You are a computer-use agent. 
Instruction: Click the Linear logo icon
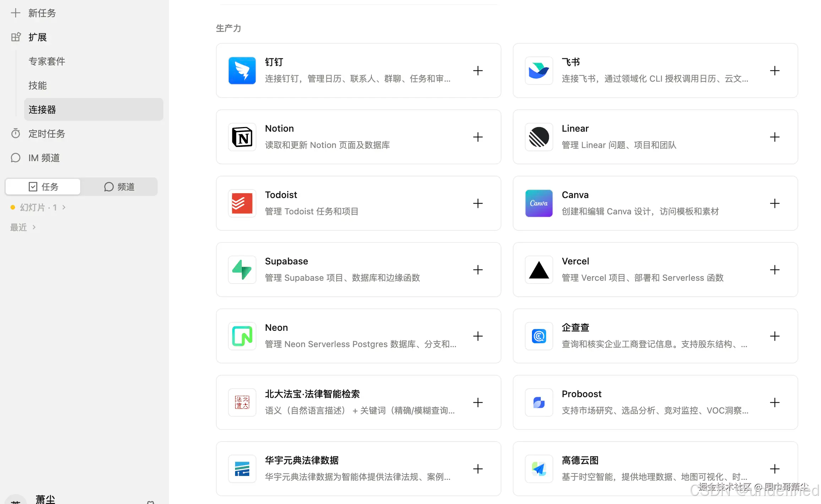[x=539, y=137]
